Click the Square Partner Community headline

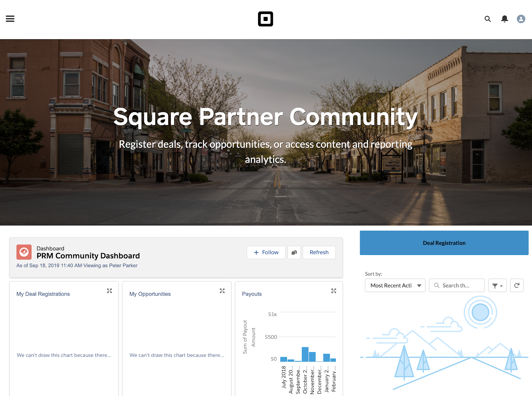tap(265, 117)
